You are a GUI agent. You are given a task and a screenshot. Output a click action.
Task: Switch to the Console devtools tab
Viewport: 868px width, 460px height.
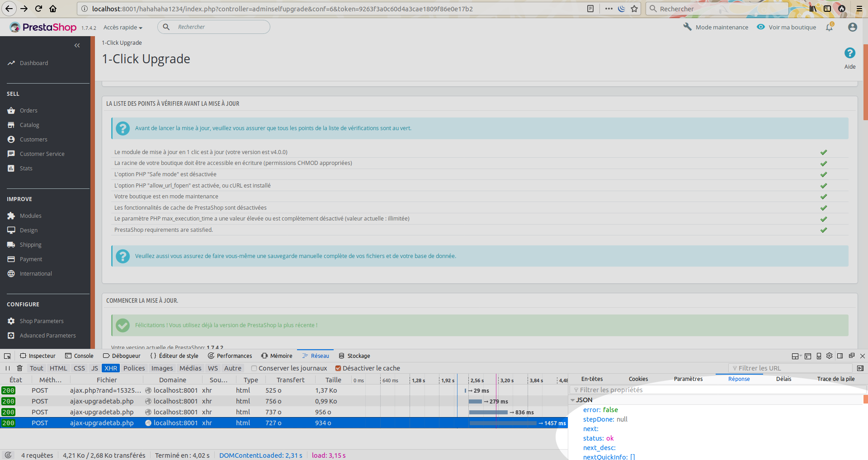[x=79, y=356]
